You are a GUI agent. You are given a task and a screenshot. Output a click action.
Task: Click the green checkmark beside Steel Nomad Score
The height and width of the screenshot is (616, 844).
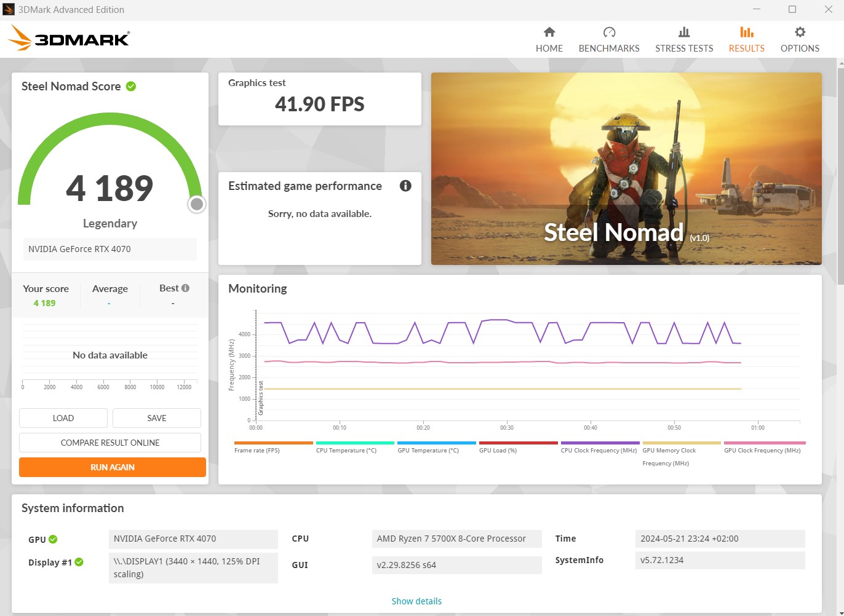130,86
